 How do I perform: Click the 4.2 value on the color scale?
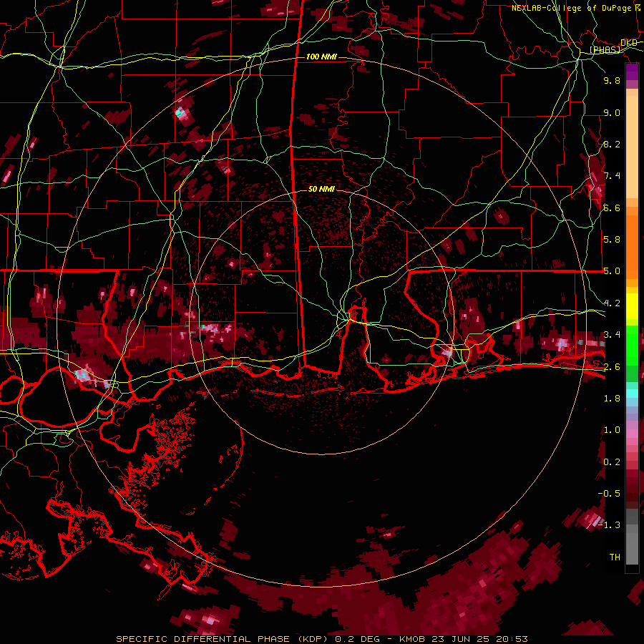click(x=612, y=303)
